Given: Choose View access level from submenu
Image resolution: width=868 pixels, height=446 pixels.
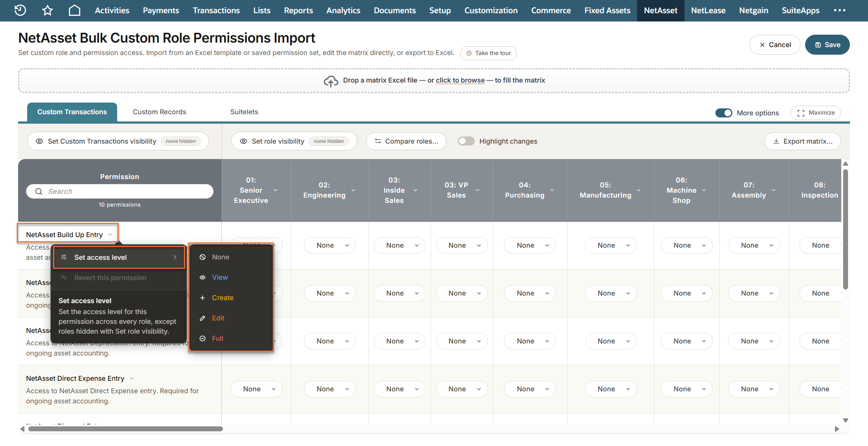Looking at the screenshot, I should 231,277.
